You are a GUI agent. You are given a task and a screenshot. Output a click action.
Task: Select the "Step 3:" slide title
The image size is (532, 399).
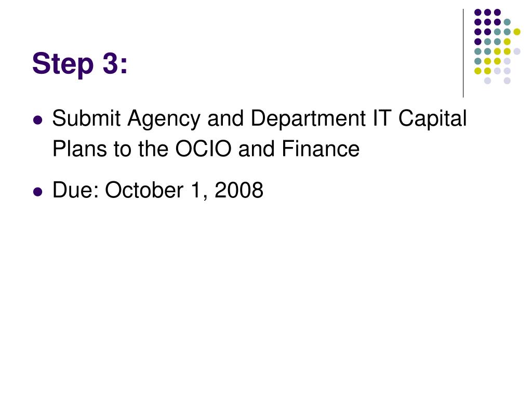pyautogui.click(x=79, y=64)
